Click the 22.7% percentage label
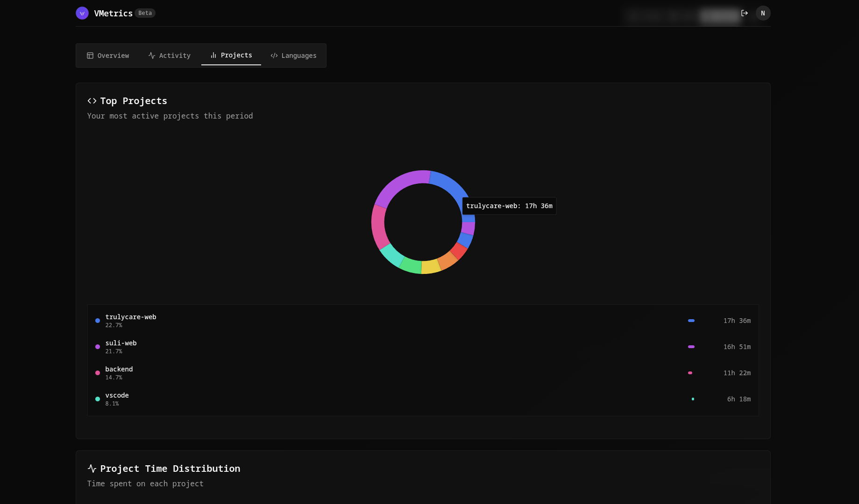The image size is (859, 504). tap(114, 325)
